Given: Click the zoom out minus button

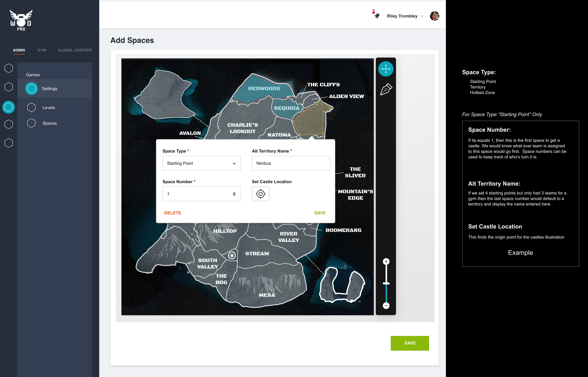Looking at the screenshot, I should 386,306.
